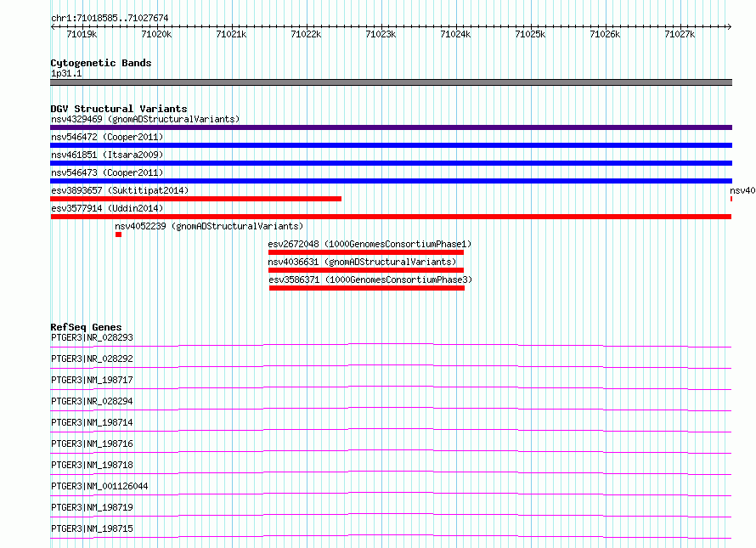Click the red esv3577914 variant bar
756x548 pixels.
coord(391,217)
